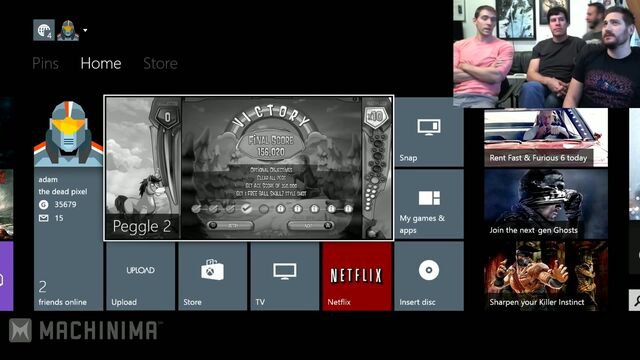Switch to the Pins tab

45,63
